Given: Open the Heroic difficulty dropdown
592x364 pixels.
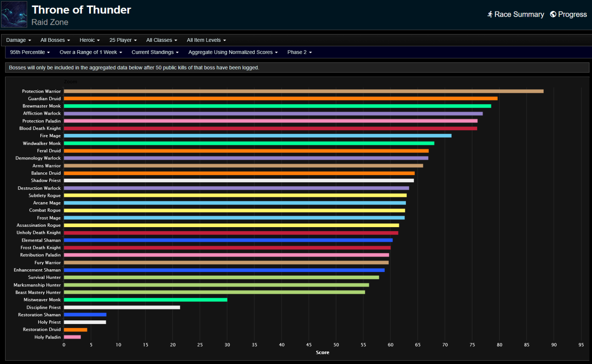Looking at the screenshot, I should 90,40.
